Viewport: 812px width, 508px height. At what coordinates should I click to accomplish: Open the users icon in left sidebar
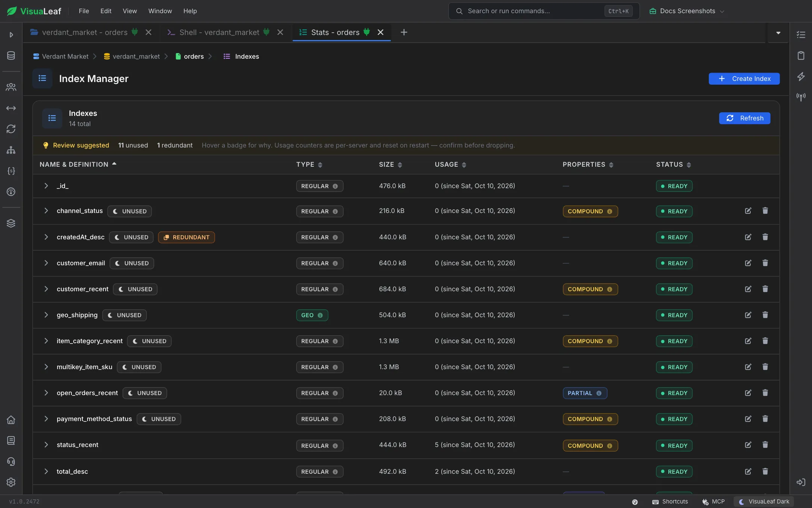11,87
